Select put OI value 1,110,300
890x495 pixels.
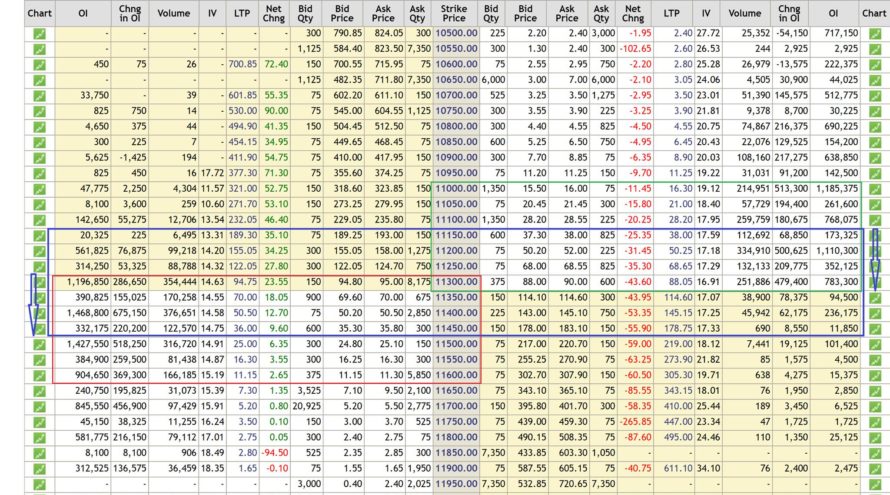tap(837, 250)
